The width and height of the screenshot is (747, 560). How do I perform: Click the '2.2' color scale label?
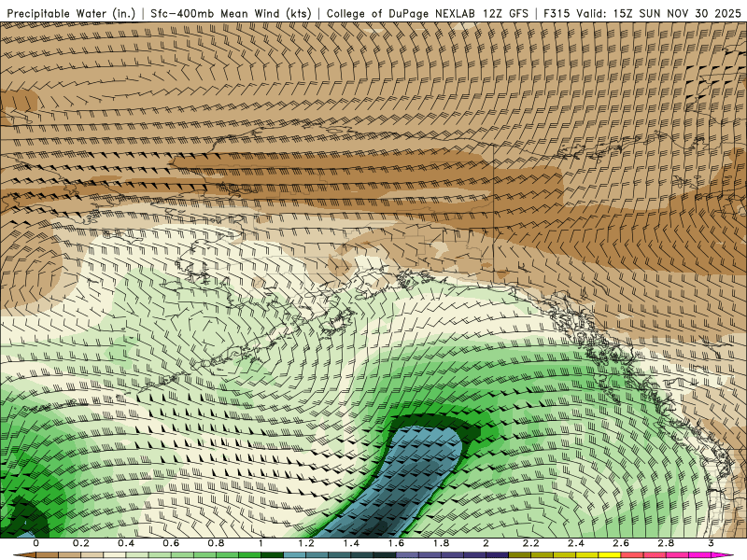[531, 543]
